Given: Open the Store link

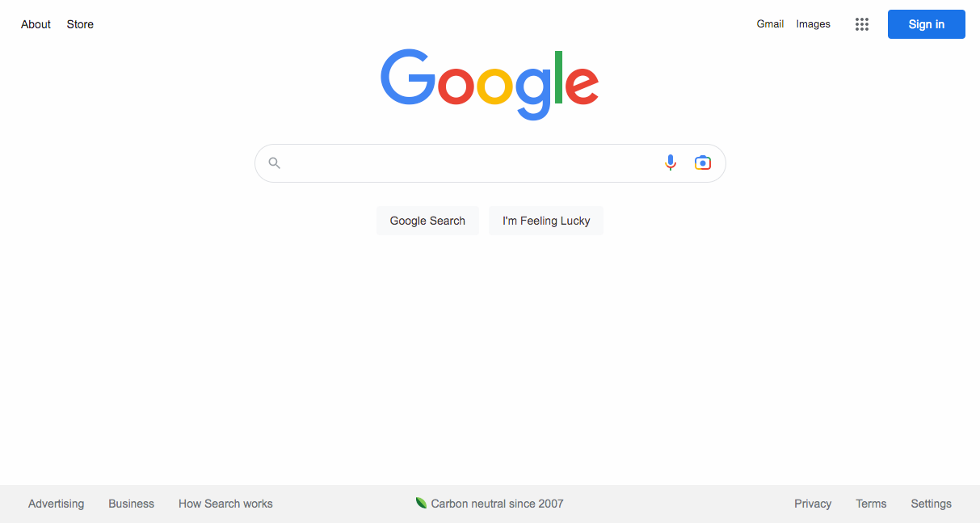Looking at the screenshot, I should [x=80, y=24].
